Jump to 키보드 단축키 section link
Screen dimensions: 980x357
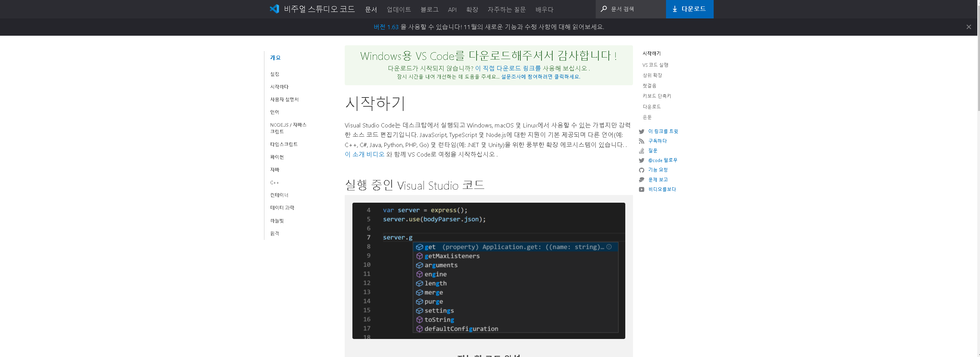[x=657, y=96]
